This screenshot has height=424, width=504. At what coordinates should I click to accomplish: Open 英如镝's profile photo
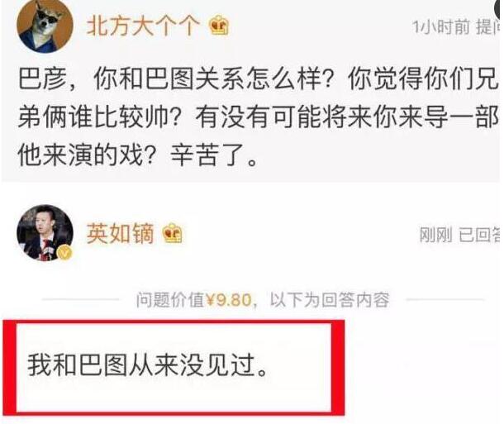(45, 232)
